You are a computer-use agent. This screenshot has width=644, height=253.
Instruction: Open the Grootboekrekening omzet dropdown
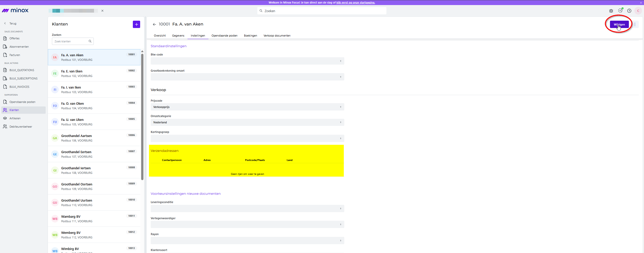247,77
